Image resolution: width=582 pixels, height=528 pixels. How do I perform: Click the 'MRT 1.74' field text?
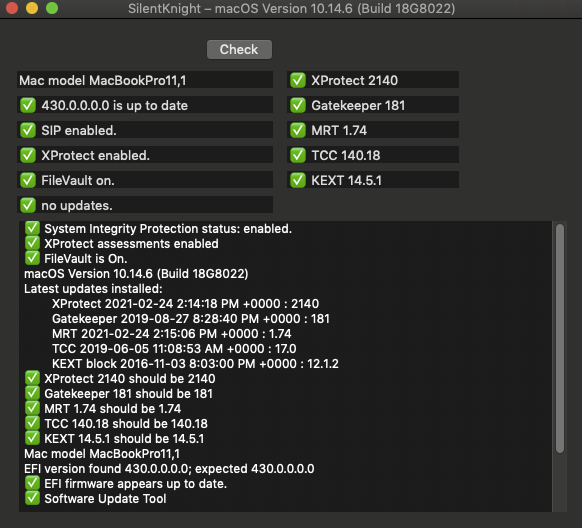pos(339,131)
